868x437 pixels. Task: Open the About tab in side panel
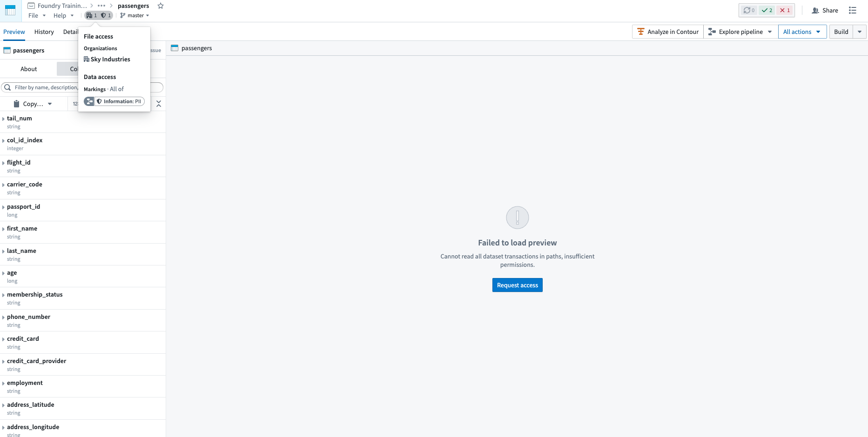click(x=28, y=69)
